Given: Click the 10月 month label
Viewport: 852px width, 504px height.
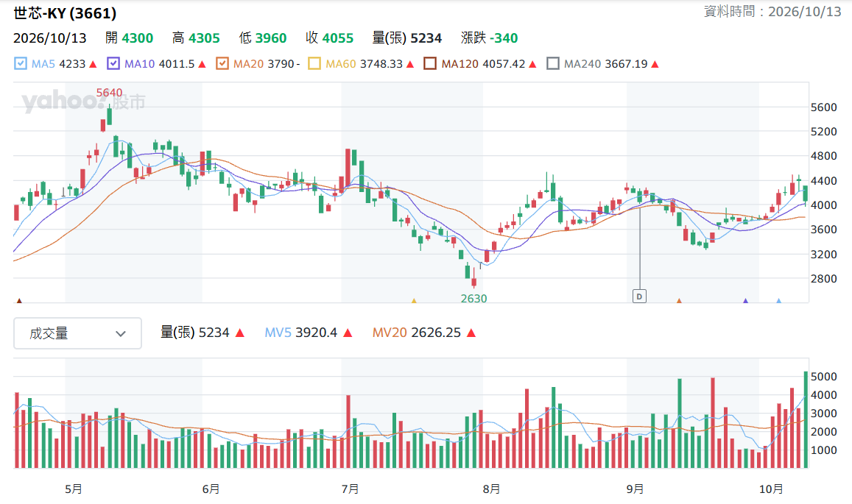Looking at the screenshot, I should 771,489.
